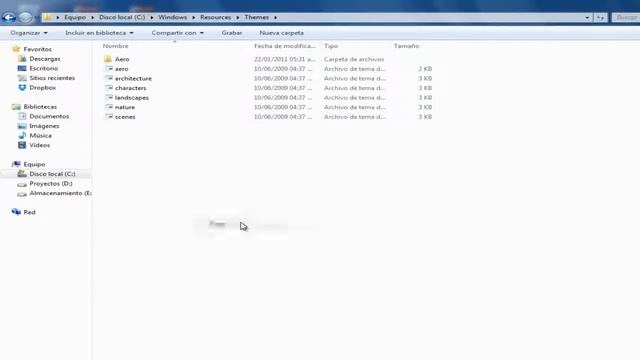Click the Imágenes library icon
This screenshot has width=640, height=360.
22,126
